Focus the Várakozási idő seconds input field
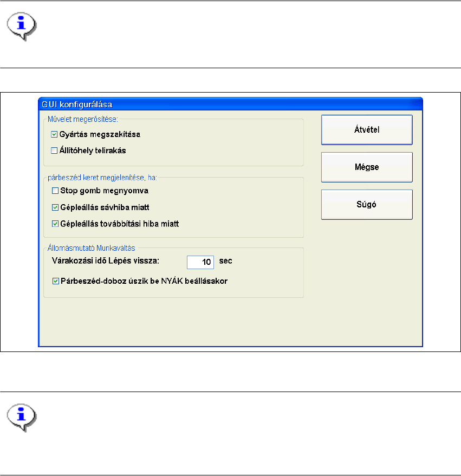The height and width of the screenshot is (476, 461). pyautogui.click(x=200, y=262)
